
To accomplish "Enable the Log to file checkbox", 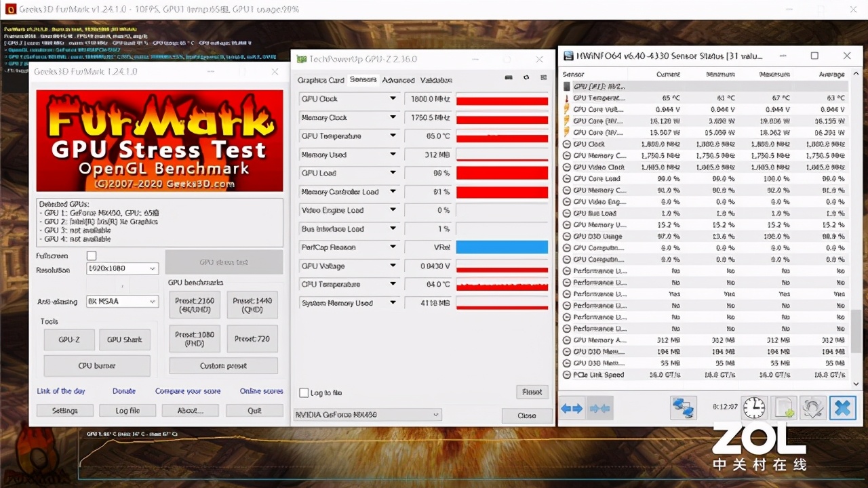I will pos(304,392).
